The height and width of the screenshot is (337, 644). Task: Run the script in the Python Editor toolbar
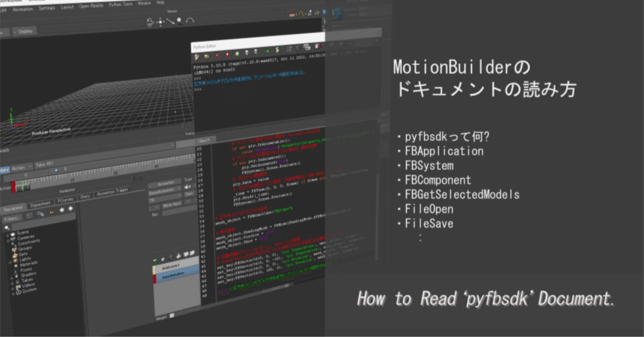click(278, 50)
